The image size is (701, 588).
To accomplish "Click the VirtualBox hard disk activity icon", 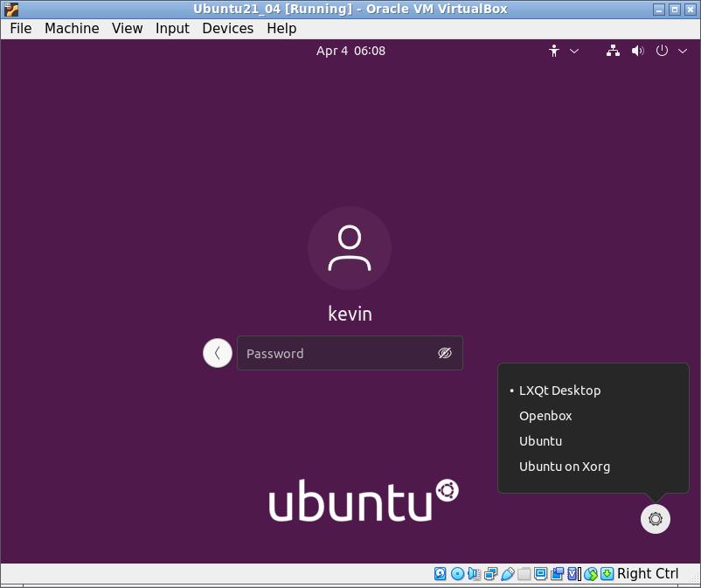I will 441,574.
